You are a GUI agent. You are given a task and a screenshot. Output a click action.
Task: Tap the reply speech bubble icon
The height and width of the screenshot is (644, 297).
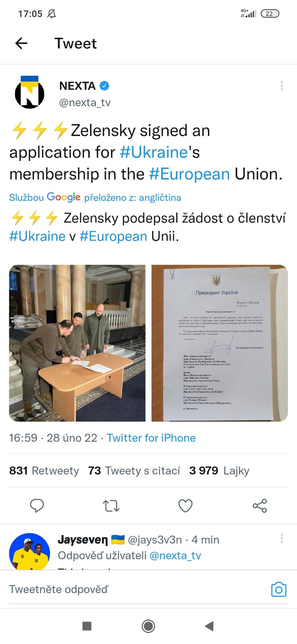[x=37, y=506]
